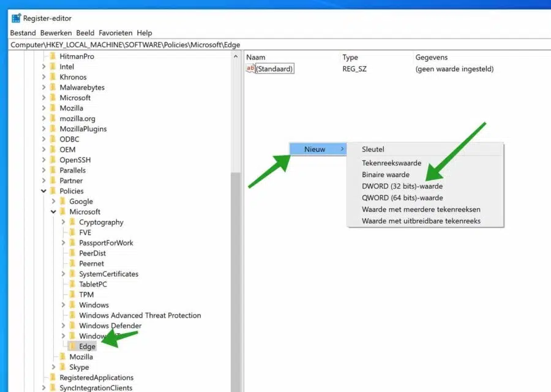Select Waarde met uitbreidbare tekenreeks

pyautogui.click(x=421, y=221)
